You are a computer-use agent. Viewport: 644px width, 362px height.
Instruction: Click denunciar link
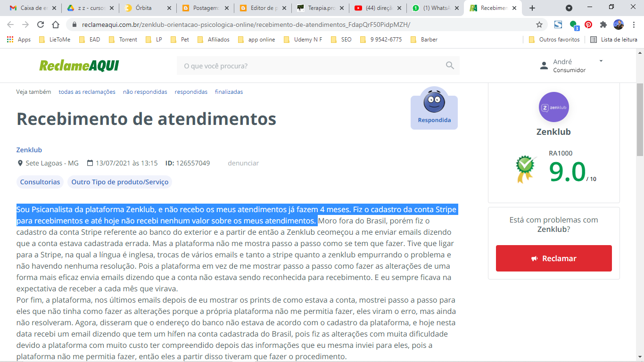243,163
